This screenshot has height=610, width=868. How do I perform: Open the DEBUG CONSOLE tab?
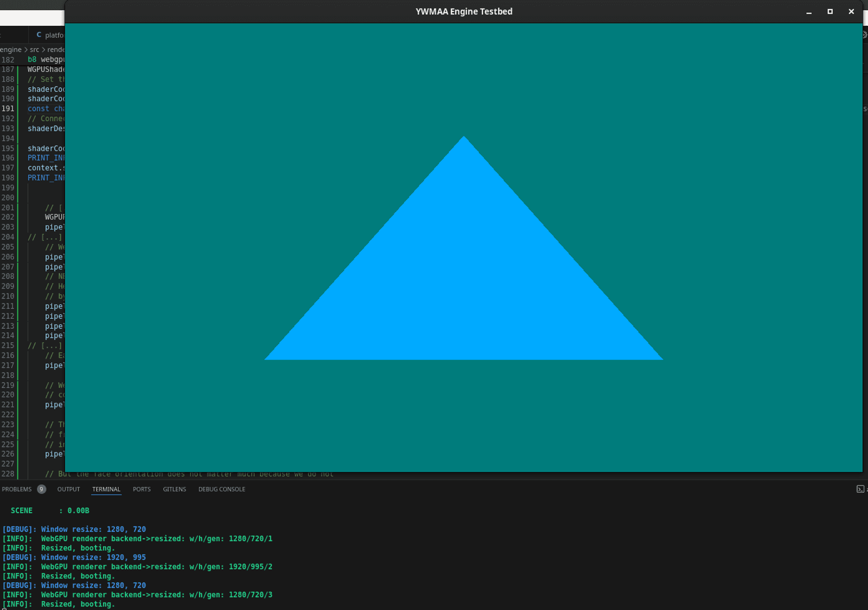(x=222, y=489)
